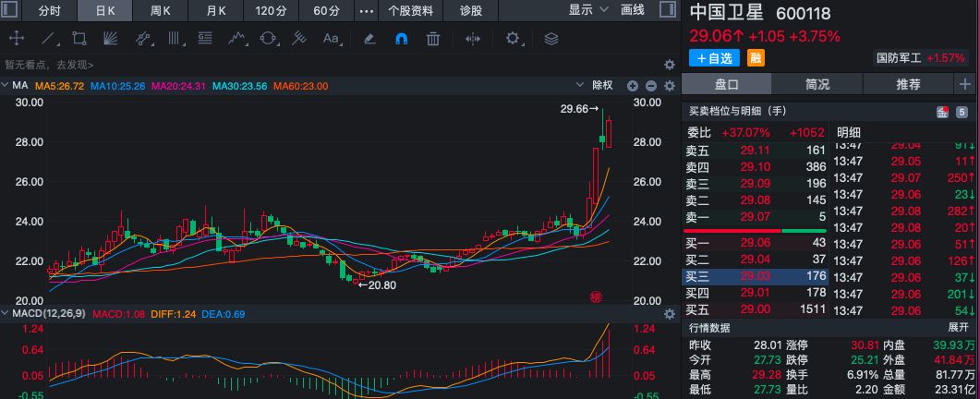
Task: Select the parallel channel tool
Action: [143, 39]
